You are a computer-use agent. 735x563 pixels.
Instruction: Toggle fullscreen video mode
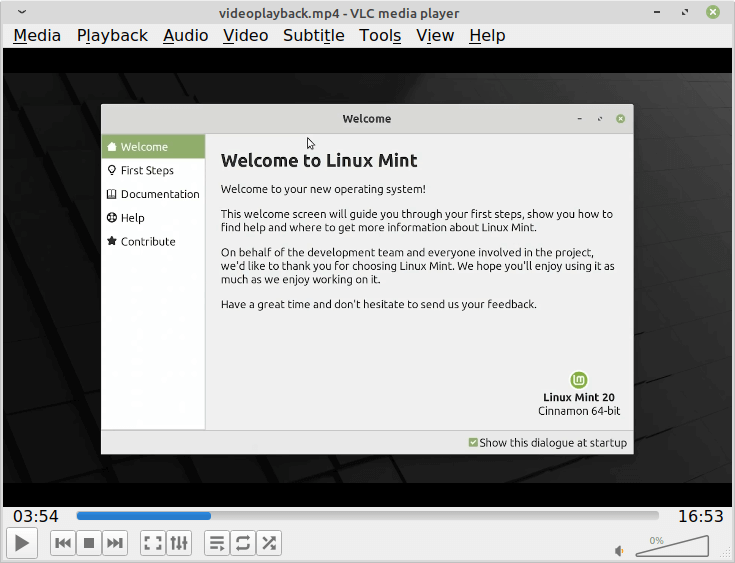(x=152, y=543)
